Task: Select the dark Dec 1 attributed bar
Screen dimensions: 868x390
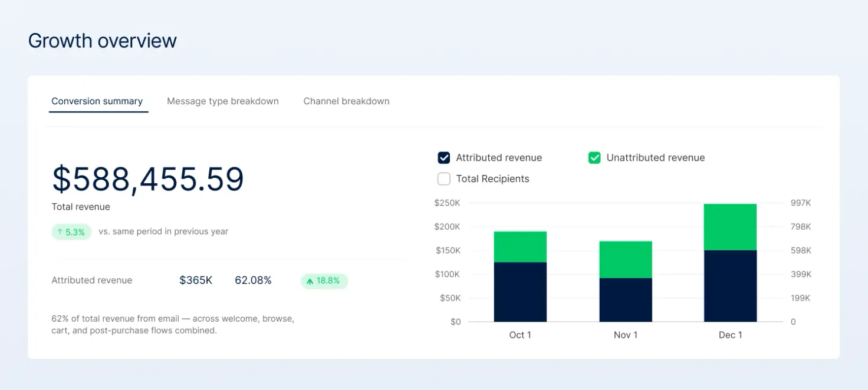Action: tap(731, 286)
